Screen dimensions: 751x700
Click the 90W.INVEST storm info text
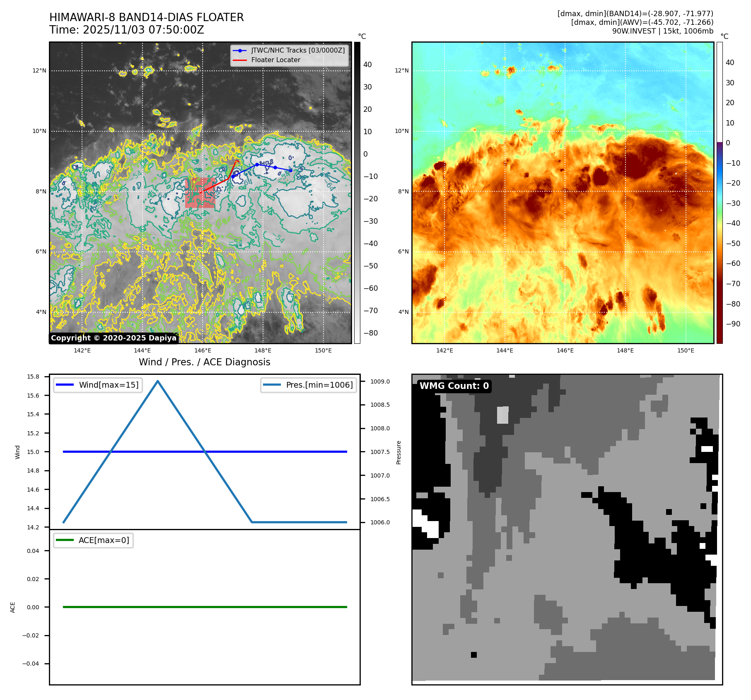(662, 31)
